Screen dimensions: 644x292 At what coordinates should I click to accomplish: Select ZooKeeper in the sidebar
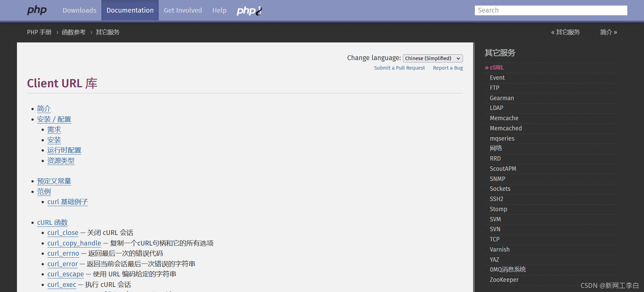[x=504, y=280]
